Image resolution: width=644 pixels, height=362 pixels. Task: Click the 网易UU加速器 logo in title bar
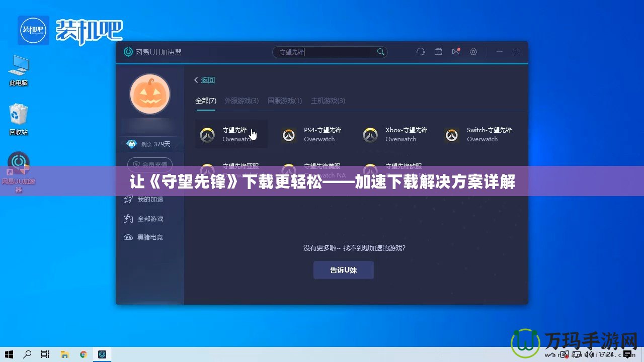(153, 52)
